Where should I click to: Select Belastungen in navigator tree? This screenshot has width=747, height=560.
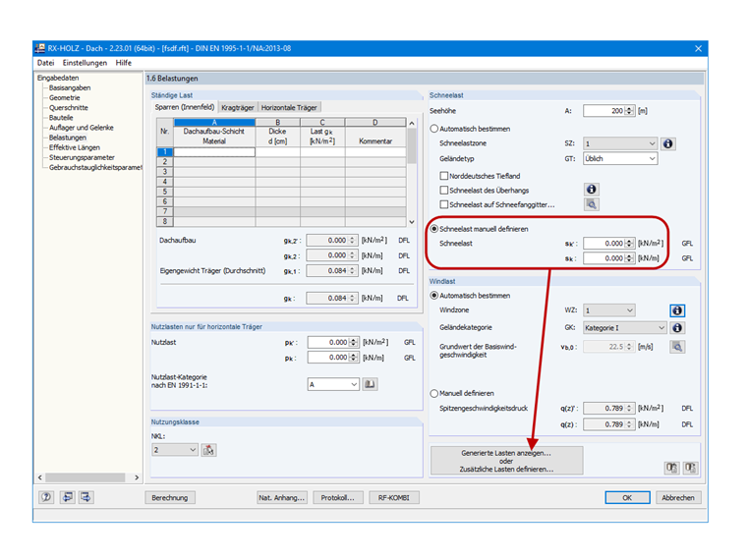[67, 138]
